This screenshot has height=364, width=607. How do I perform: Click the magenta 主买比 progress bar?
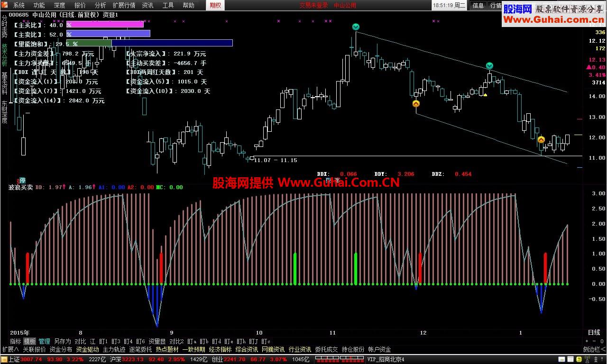(105, 24)
